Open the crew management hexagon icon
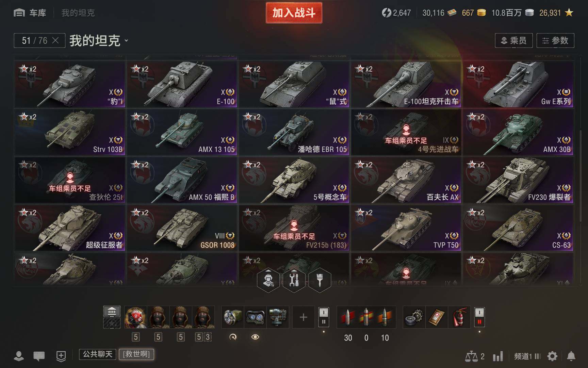588x368 pixels. (x=268, y=281)
